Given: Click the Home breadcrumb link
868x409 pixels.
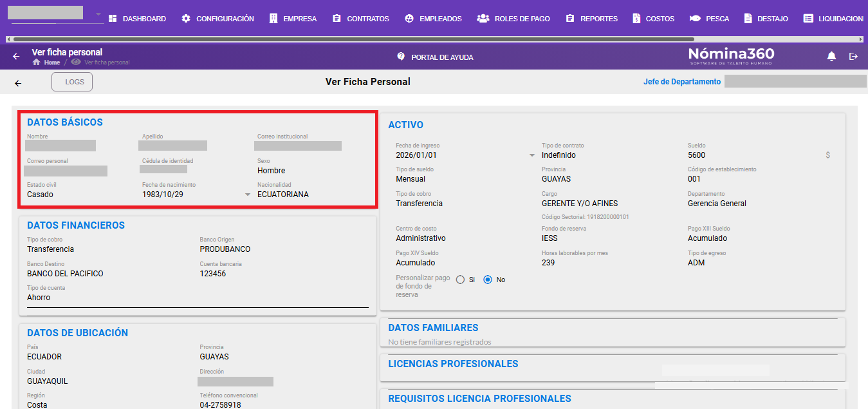Looking at the screenshot, I should 52,62.
